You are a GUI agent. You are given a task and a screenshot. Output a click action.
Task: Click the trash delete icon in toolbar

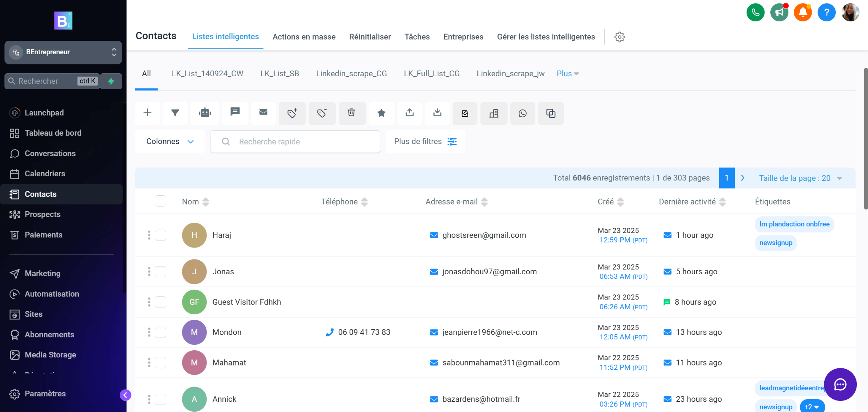352,113
